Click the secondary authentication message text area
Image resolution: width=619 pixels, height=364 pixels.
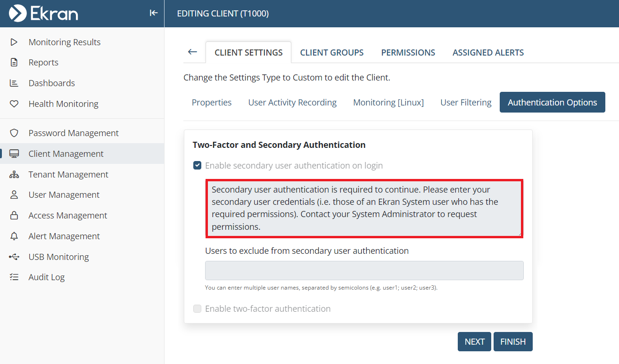point(364,208)
